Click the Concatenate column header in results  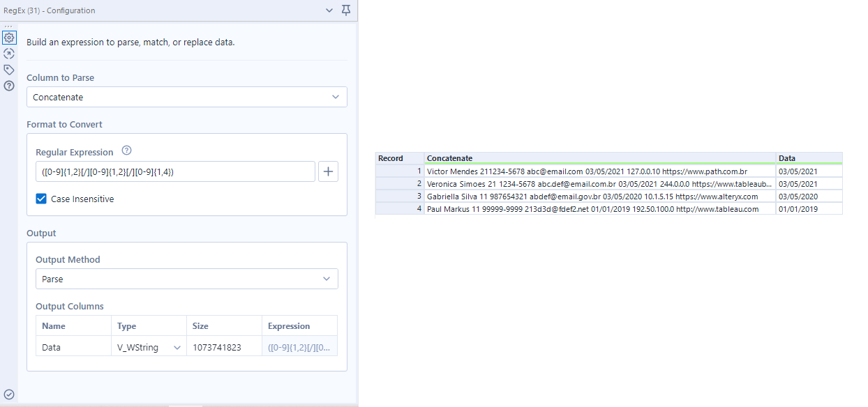coord(600,158)
